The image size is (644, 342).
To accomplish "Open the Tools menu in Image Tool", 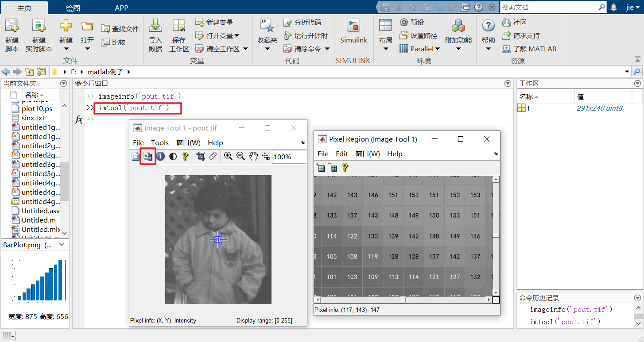I will tap(160, 142).
